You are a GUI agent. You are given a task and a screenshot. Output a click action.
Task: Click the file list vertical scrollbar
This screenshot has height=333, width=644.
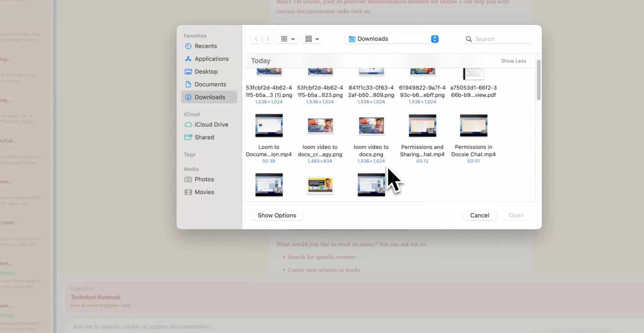(x=538, y=80)
